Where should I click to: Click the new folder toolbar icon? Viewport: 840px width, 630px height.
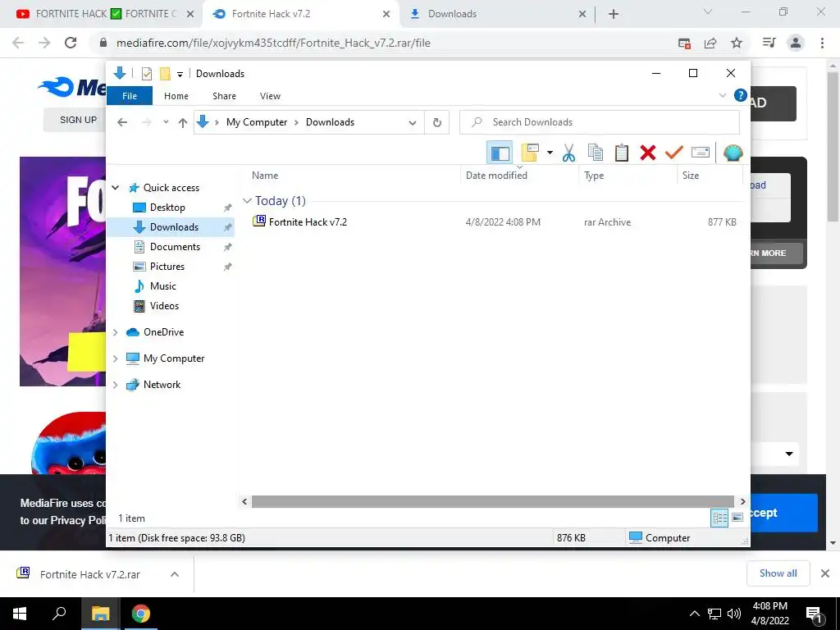coord(530,153)
